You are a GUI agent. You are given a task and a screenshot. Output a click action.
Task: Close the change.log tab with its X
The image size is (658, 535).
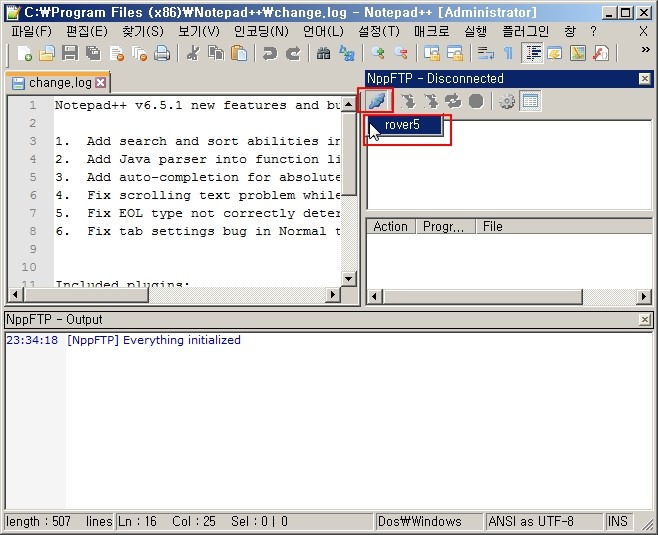pyautogui.click(x=100, y=83)
